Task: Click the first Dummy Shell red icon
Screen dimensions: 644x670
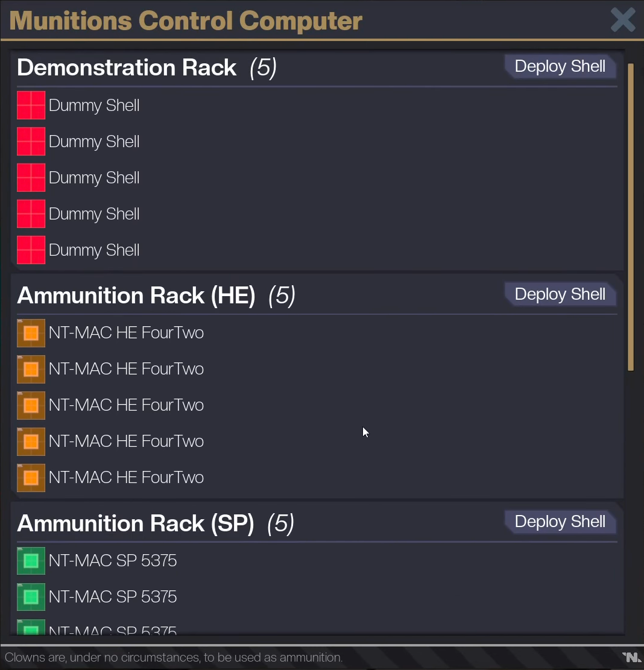Action: click(x=31, y=106)
